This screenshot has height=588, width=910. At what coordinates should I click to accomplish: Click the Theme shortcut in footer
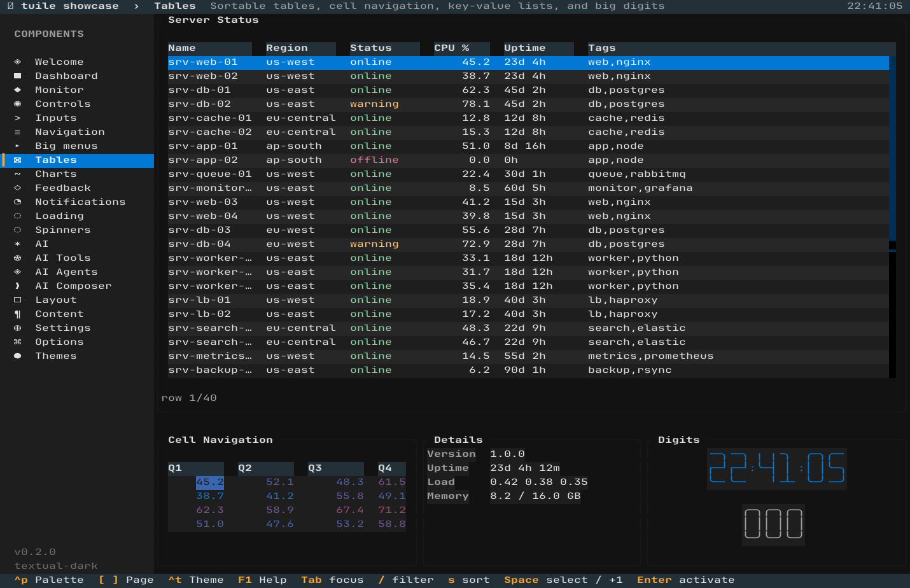[196, 580]
